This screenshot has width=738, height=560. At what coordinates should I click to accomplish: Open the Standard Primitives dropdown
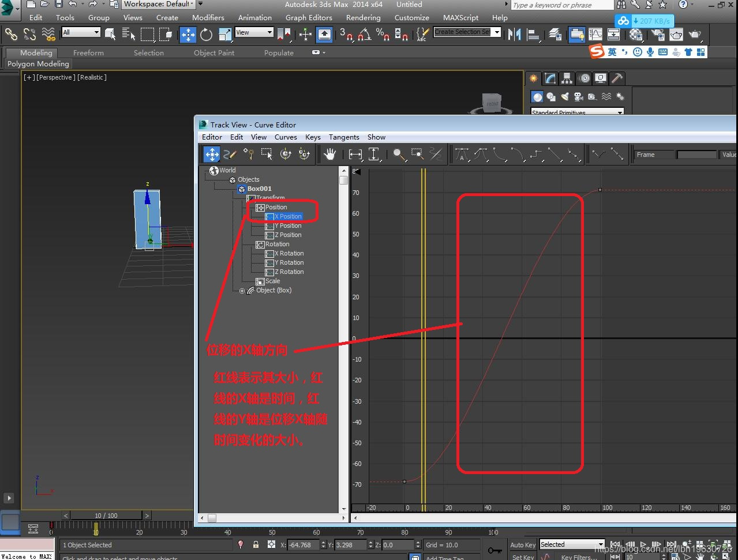click(577, 112)
